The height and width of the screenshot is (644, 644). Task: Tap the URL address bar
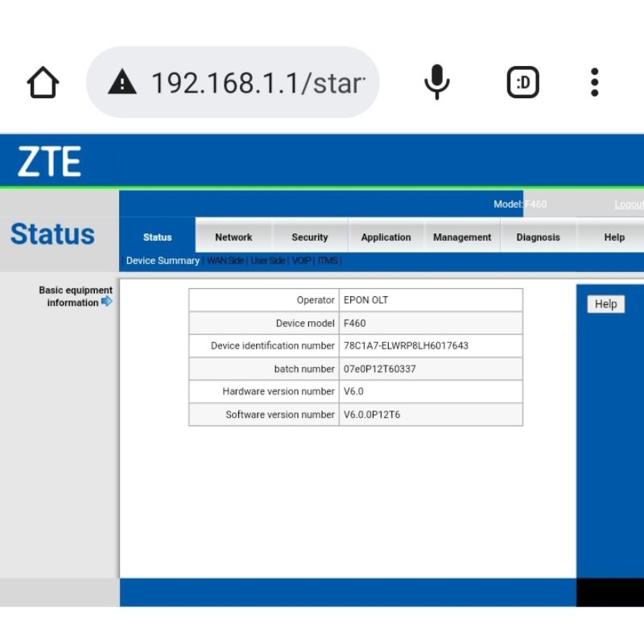(258, 82)
